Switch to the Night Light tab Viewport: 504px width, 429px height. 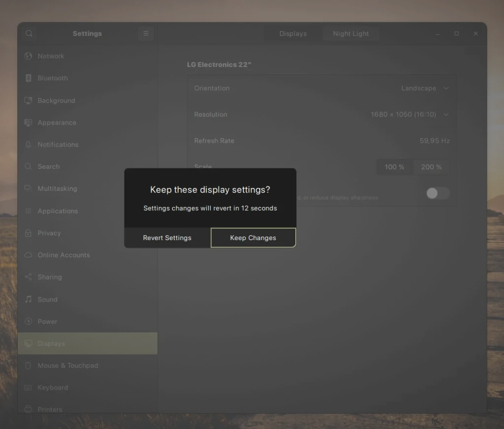tap(351, 33)
